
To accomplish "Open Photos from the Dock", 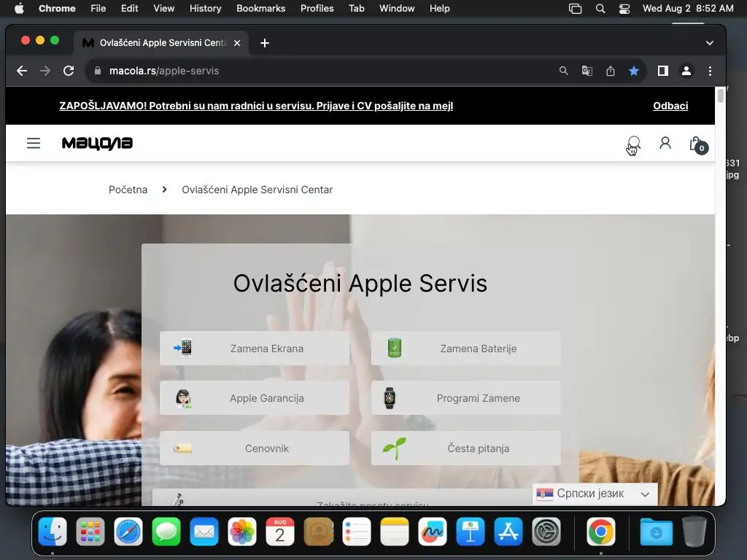I will (242, 532).
